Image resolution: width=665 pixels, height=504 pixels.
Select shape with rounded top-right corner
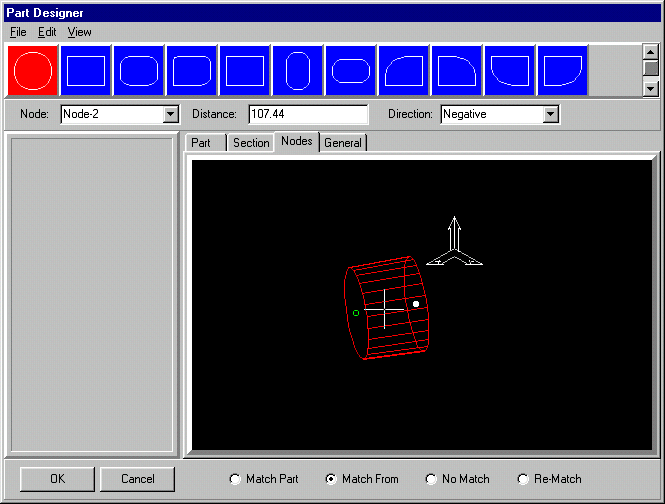tap(457, 70)
